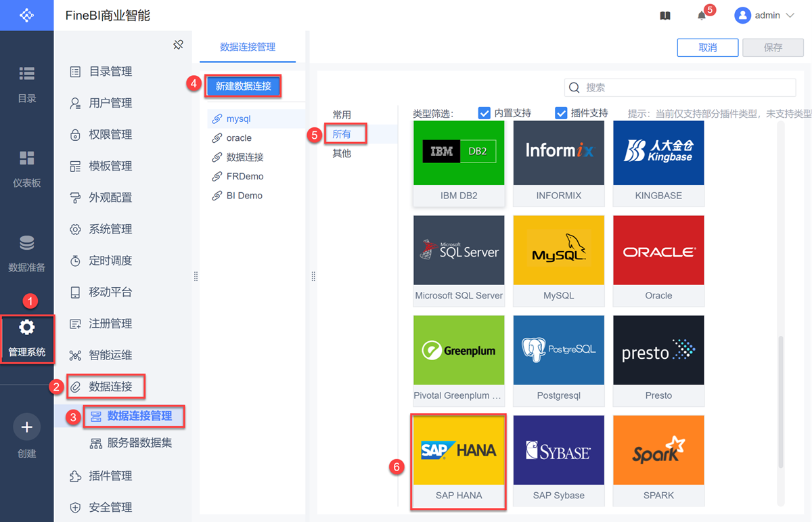Viewport: 812px width, 522px height.
Task: Open notifications bell icon
Action: pyautogui.click(x=702, y=16)
